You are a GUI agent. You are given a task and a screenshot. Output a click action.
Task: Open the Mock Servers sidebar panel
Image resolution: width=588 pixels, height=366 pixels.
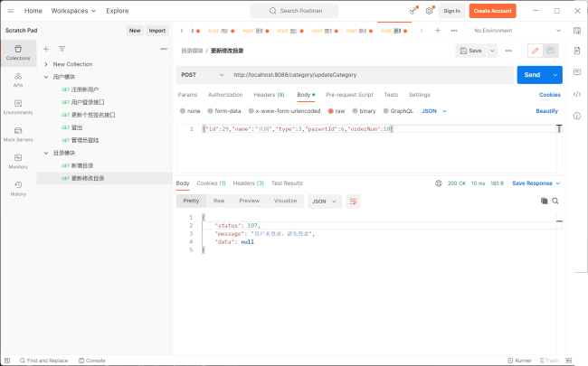pos(18,135)
